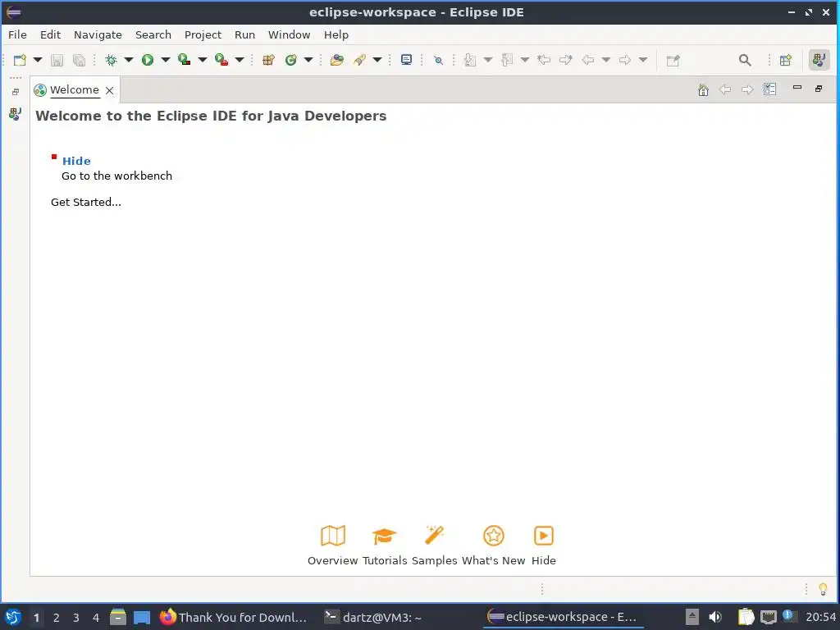Click the blue Hide link
Image resolution: width=840 pixels, height=630 pixels.
pos(76,161)
